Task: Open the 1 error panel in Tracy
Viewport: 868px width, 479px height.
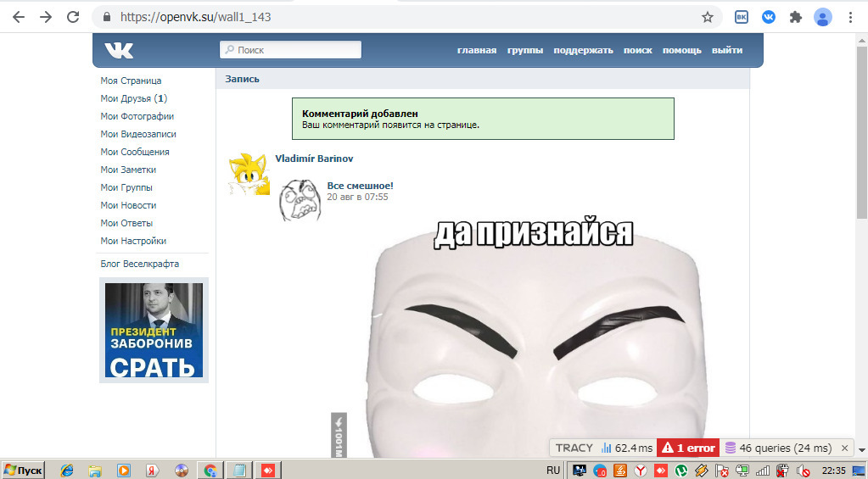Action: pyautogui.click(x=688, y=448)
